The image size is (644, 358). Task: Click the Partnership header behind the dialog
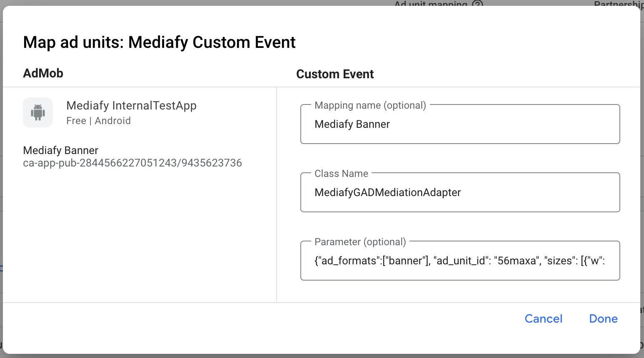(618, 4)
